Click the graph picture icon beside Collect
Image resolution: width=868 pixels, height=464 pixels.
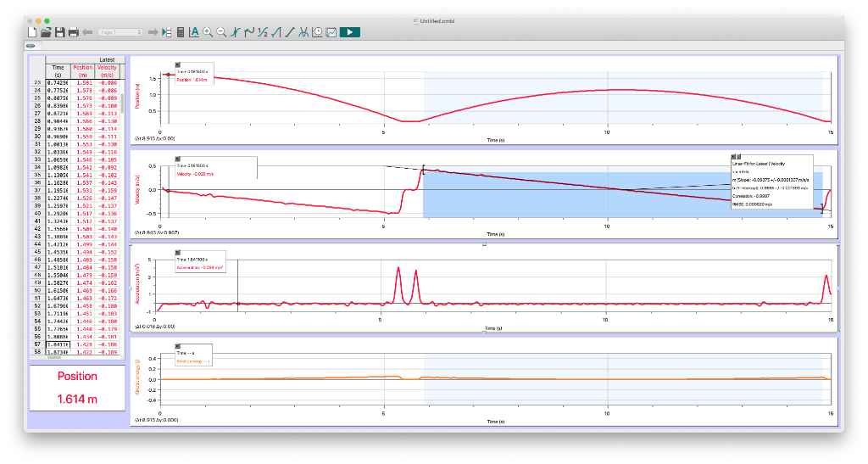pos(331,33)
